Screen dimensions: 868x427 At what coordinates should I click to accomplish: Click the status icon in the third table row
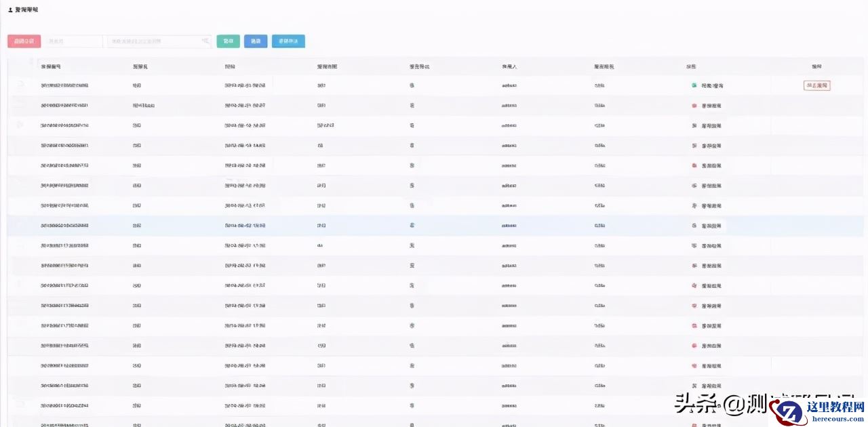(x=694, y=125)
